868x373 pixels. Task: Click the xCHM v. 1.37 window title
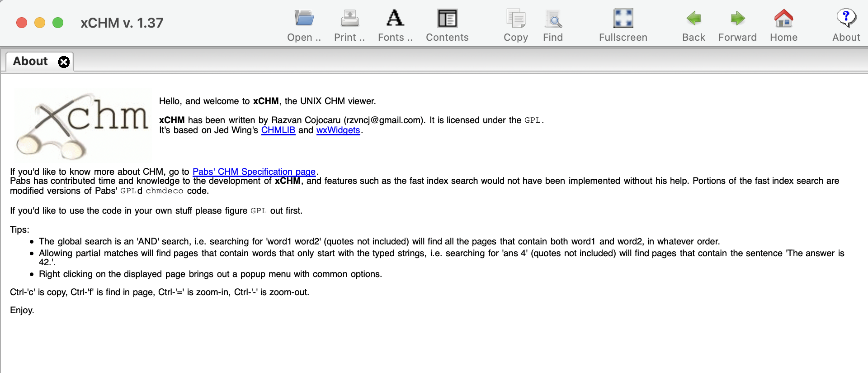[x=122, y=23]
